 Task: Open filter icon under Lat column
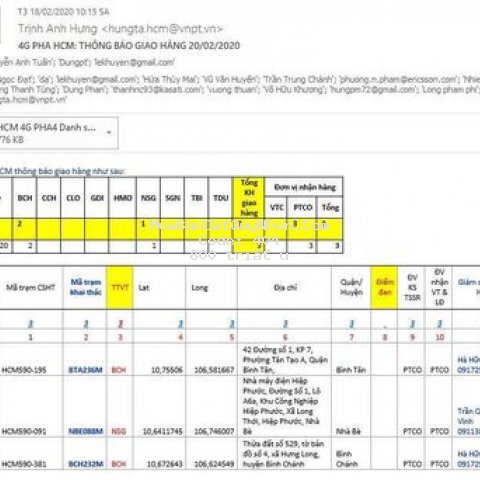pos(180,324)
